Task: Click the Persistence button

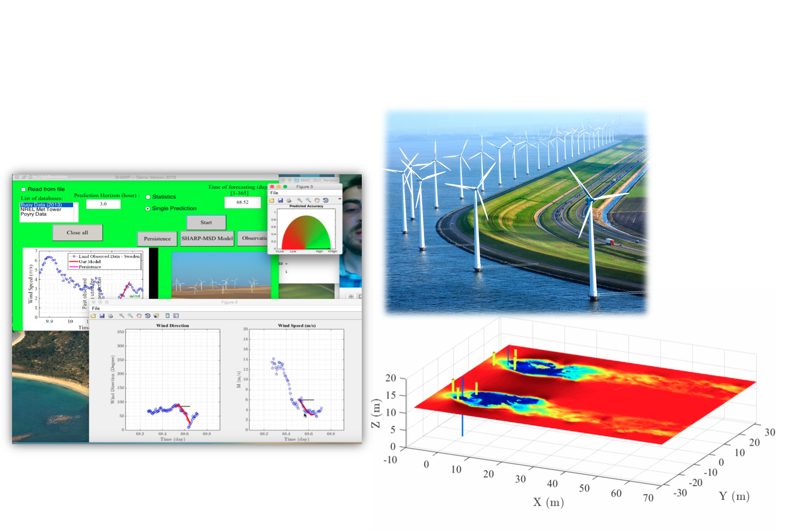Action: [x=157, y=238]
